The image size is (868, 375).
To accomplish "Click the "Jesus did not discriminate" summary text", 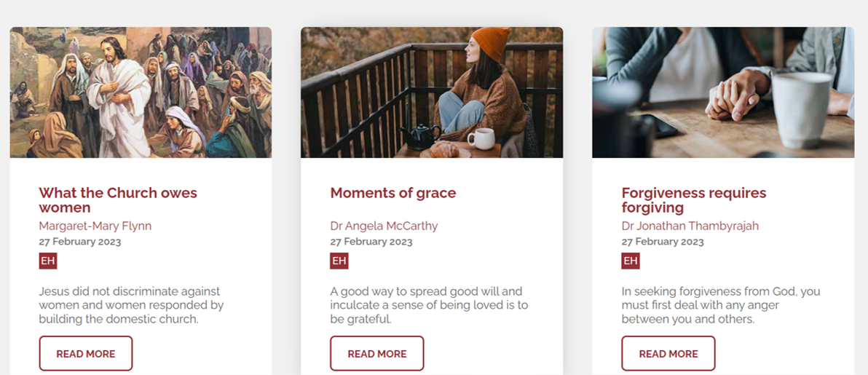I will pos(131,305).
